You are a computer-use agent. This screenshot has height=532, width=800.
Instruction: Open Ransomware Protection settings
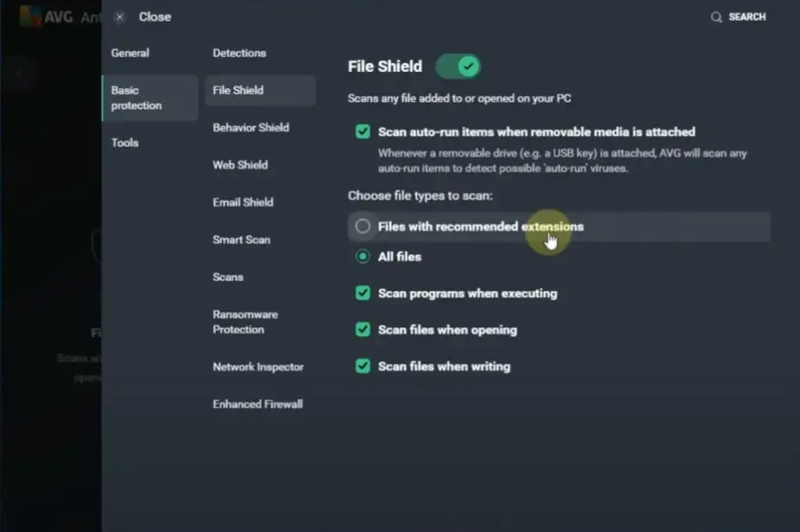(x=245, y=322)
